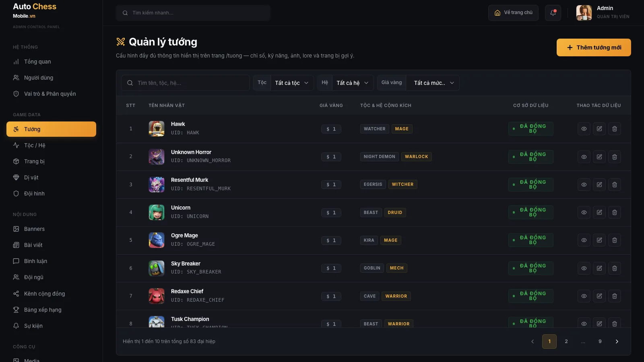Select Người dùng sidebar item
Viewport: 644px width, 362px height.
pos(51,78)
